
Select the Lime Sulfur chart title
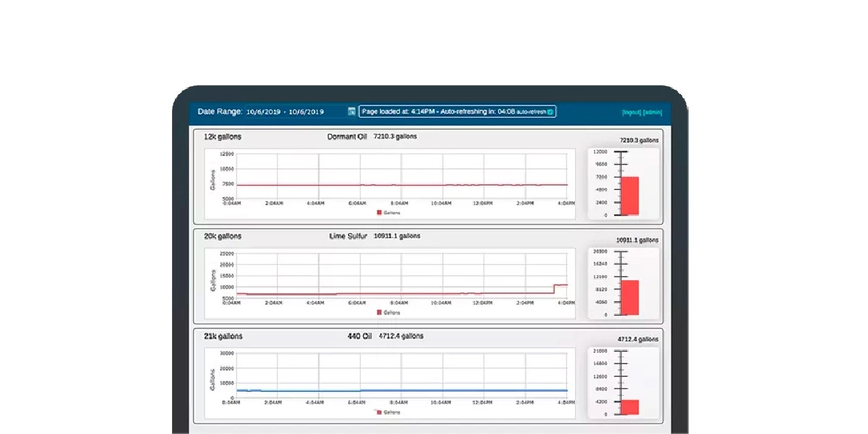coord(348,236)
